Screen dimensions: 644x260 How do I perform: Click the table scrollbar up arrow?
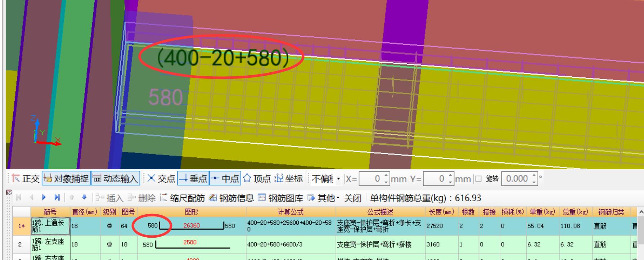(641, 212)
